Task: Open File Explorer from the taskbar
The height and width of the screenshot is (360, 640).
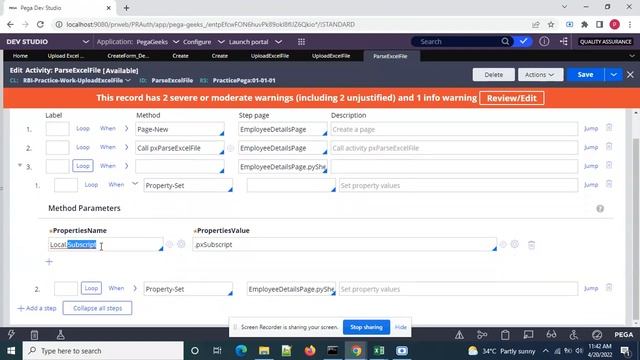Action: coord(264,351)
